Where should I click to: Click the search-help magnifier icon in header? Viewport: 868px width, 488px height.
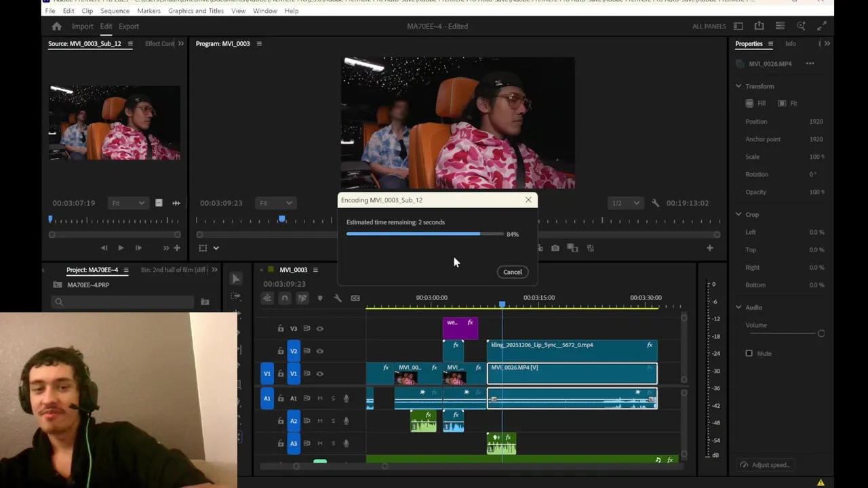tap(801, 26)
